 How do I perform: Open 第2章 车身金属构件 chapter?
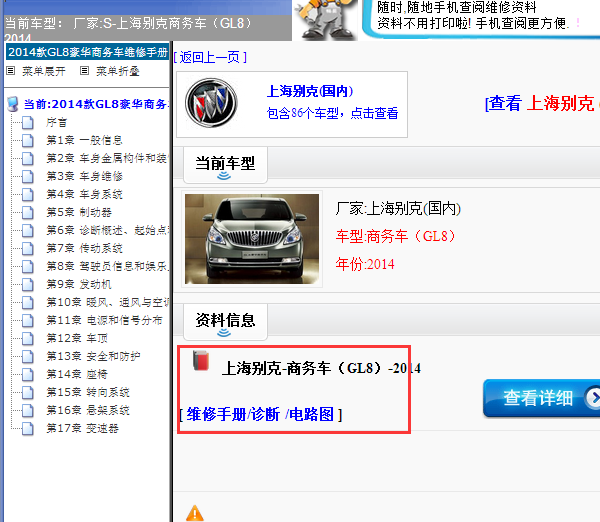[107, 158]
